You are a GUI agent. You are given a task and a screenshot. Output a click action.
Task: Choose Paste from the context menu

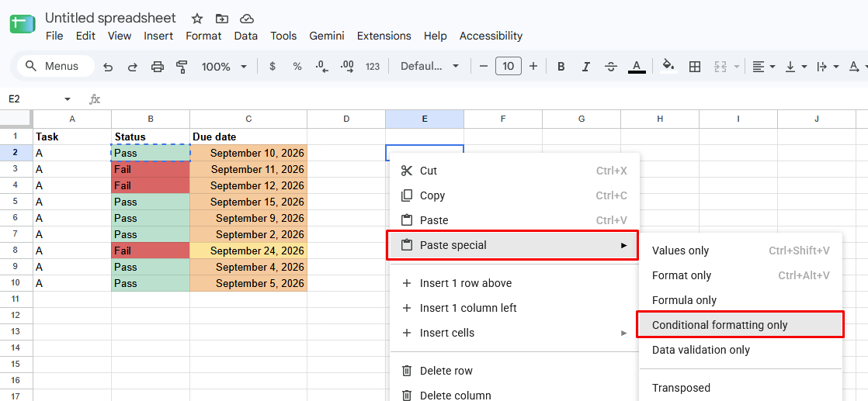tap(515, 220)
